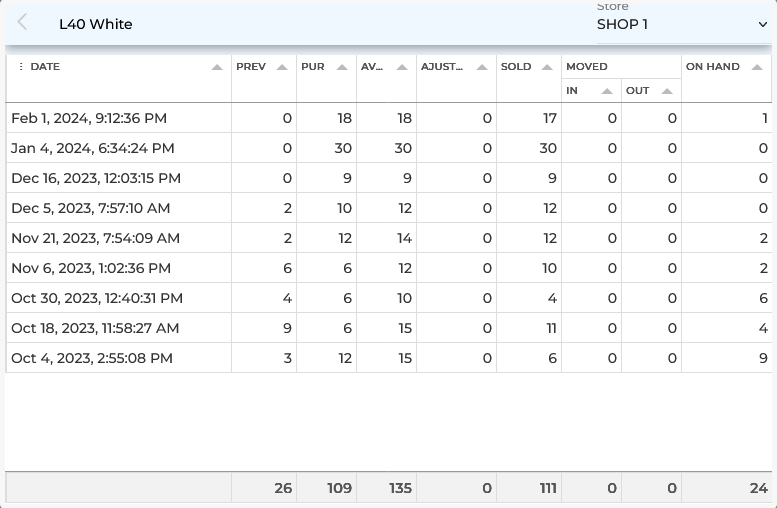Sort by the AV... column arrow

click(402, 67)
